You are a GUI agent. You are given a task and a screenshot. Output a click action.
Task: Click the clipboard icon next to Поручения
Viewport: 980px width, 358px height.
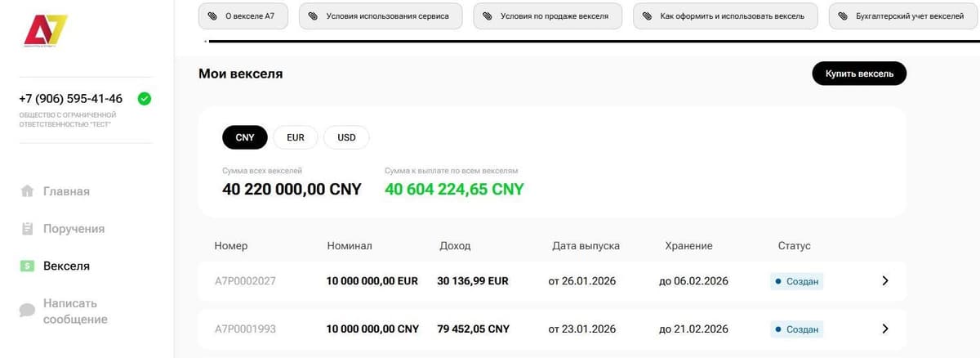pos(28,229)
